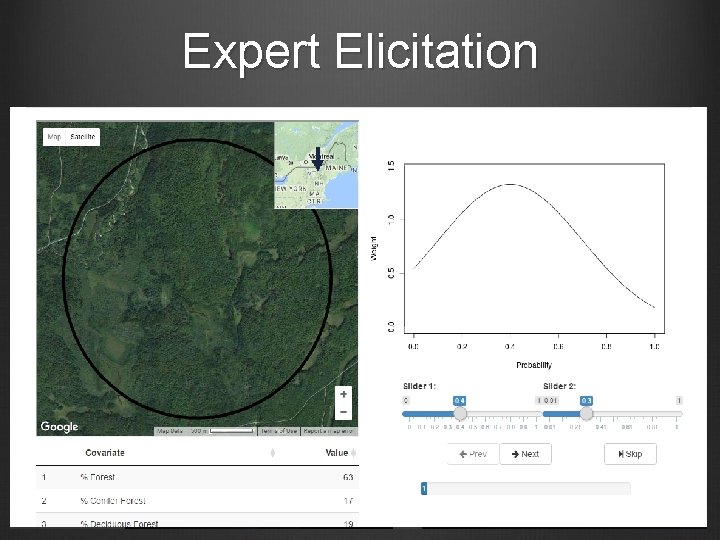Click the progress bar below the buttons
This screenshot has width=720, height=540.
coord(526,489)
